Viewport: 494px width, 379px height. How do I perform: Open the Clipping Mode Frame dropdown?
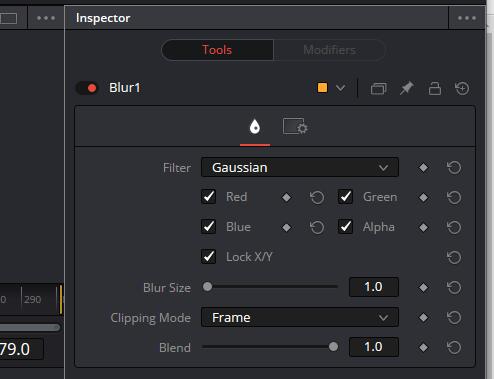click(300, 317)
